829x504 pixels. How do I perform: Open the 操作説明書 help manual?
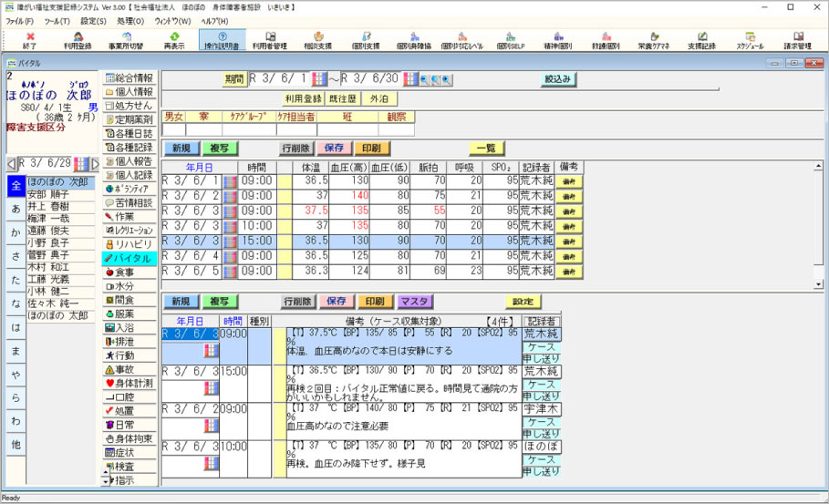coord(222,40)
